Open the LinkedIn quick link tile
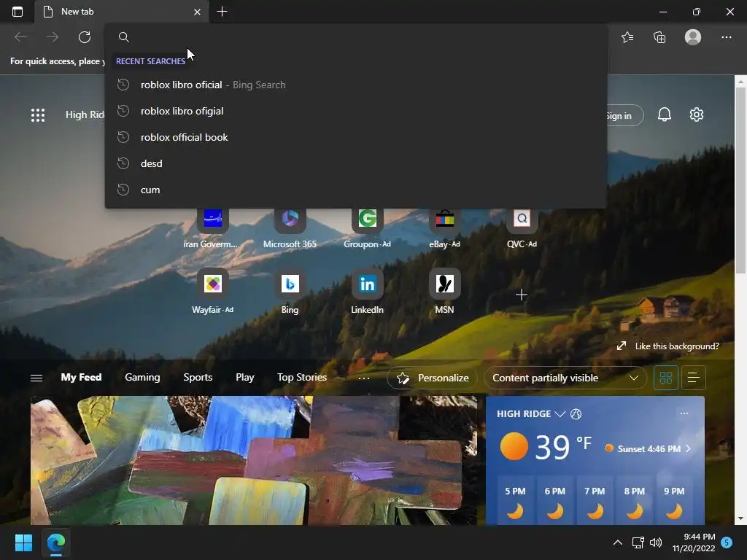Image resolution: width=747 pixels, height=560 pixels. 368,292
